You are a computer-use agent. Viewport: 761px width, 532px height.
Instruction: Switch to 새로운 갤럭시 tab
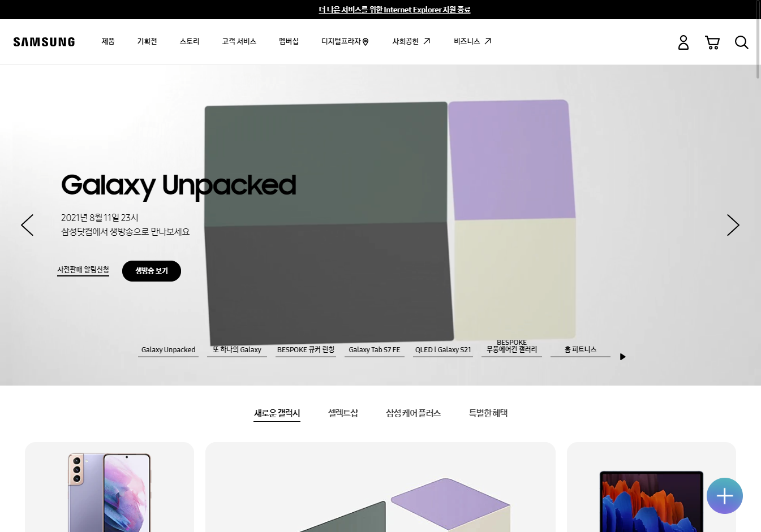(277, 414)
